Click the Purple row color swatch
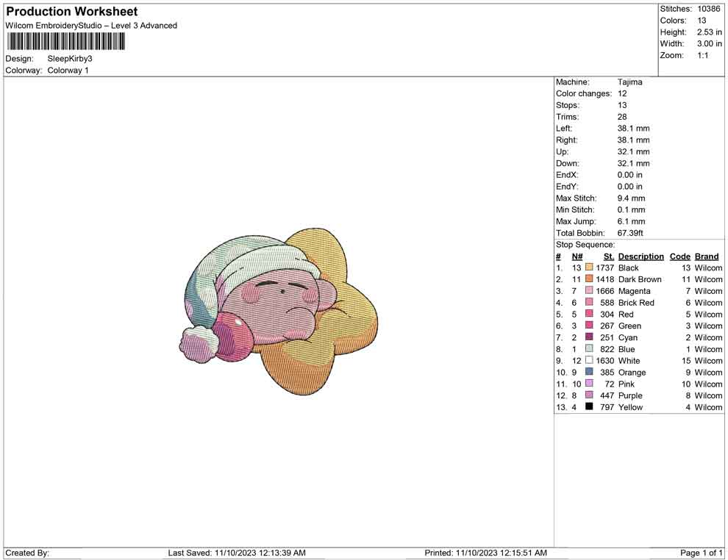Viewport: 728px width, 560px height. point(589,395)
